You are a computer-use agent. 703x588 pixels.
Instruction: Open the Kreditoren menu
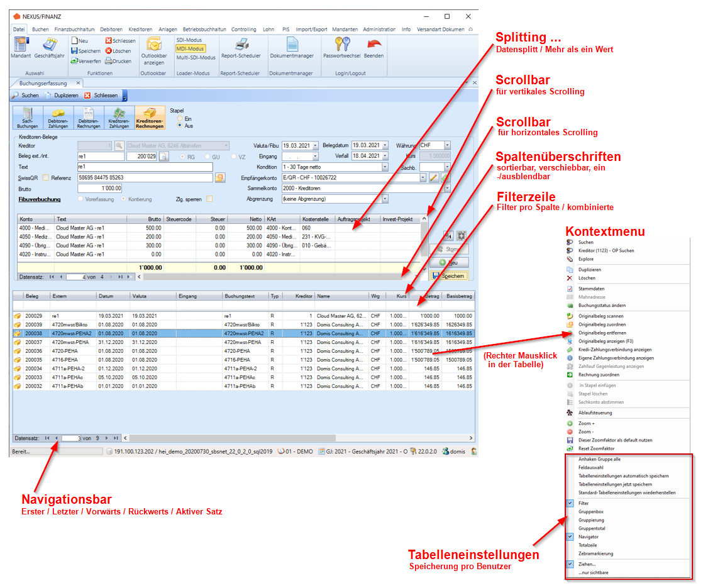pos(140,29)
